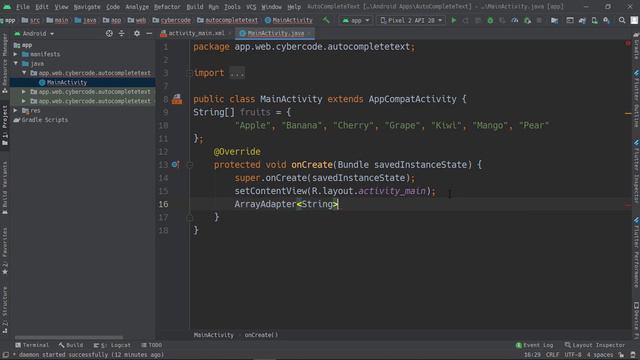
Task: Open the Build tool window at bottom
Action: tap(71, 345)
